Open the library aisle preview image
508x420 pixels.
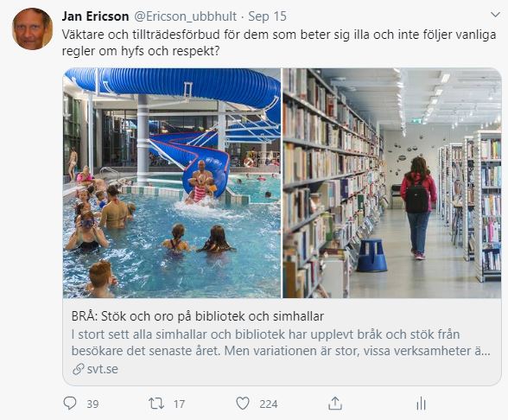(x=392, y=183)
